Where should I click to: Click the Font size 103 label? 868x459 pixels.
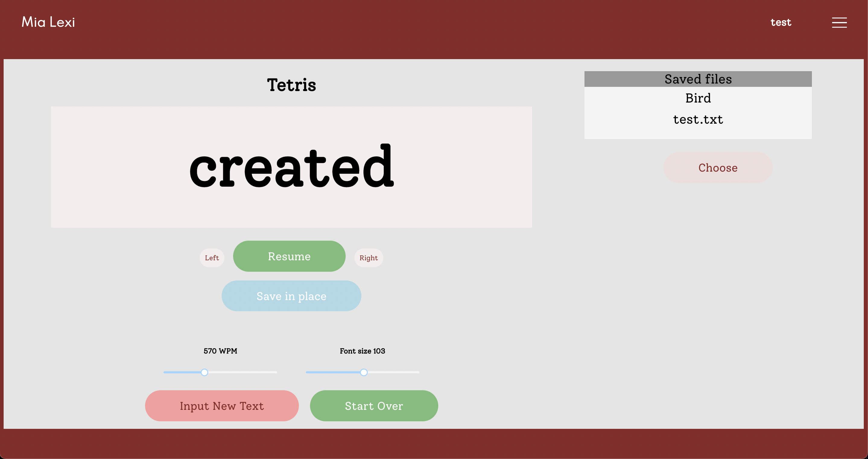coord(363,351)
